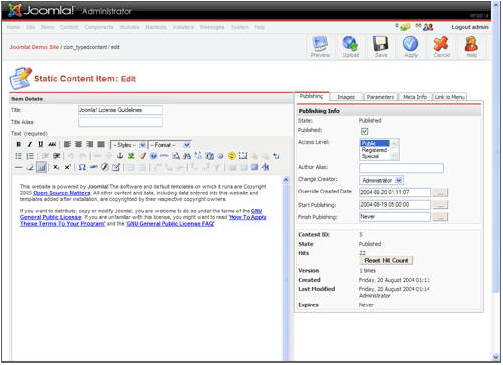Click into the Title Alias input field
Viewport: 503px width, 365px height.
point(120,122)
